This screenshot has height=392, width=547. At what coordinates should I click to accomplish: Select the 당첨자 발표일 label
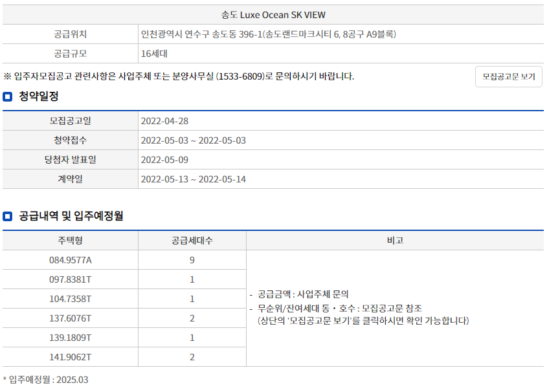[70, 160]
